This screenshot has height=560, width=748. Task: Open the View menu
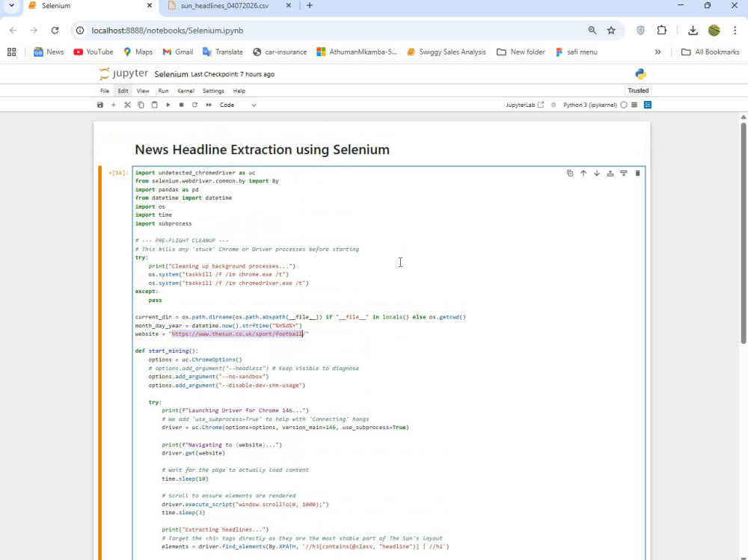pos(143,90)
